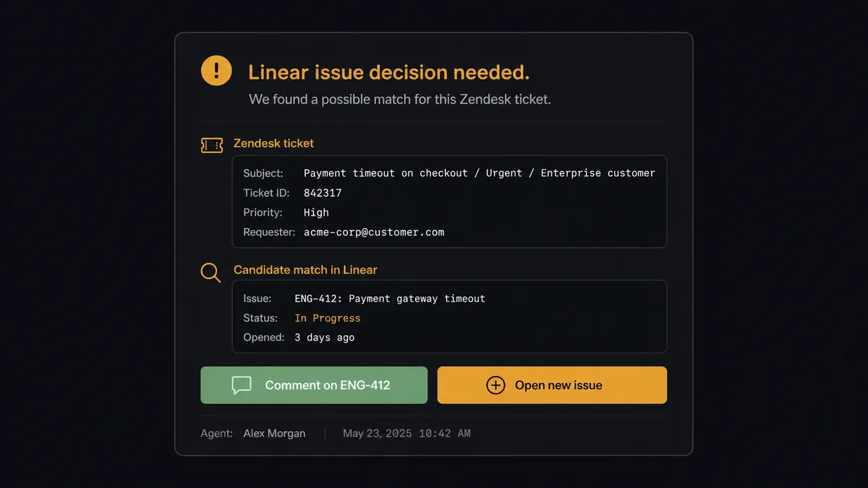
Task: Click the 'Requester:' field label
Action: (269, 232)
